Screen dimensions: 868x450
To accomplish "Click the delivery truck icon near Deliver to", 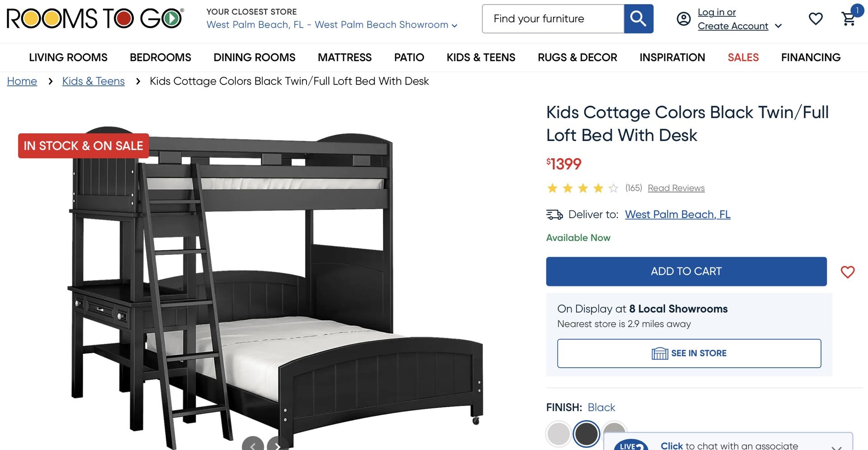I will click(x=554, y=215).
